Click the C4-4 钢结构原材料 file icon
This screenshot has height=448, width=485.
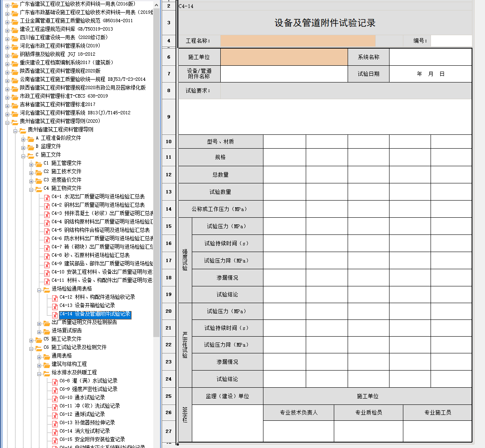pos(47,223)
